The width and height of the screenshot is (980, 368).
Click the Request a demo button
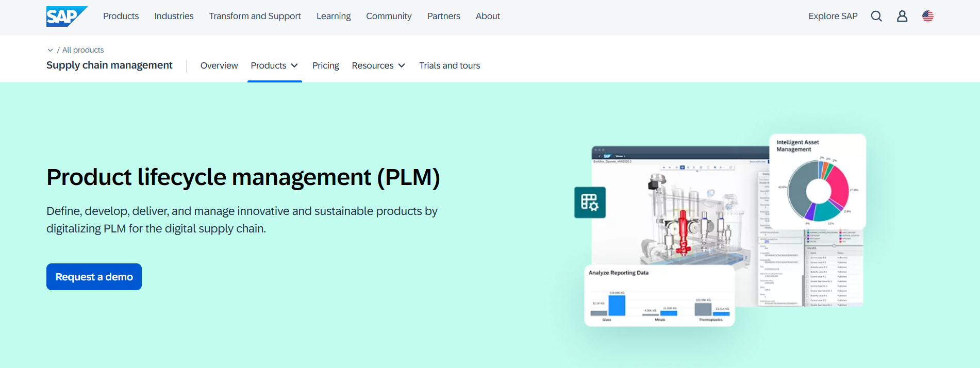click(x=94, y=277)
